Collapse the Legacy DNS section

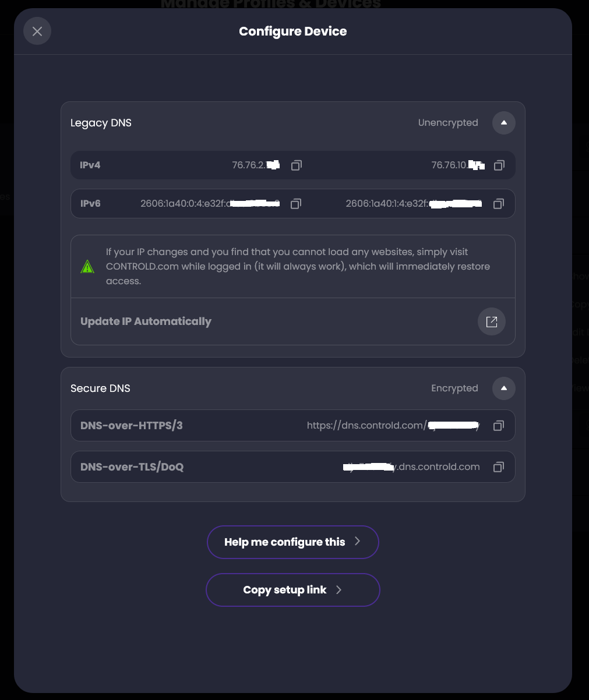504,123
